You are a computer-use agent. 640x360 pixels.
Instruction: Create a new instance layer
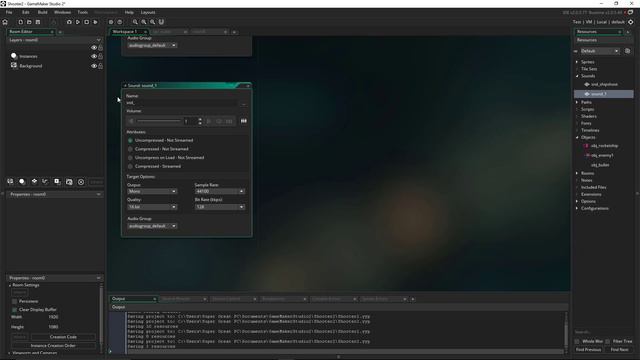coord(22,182)
